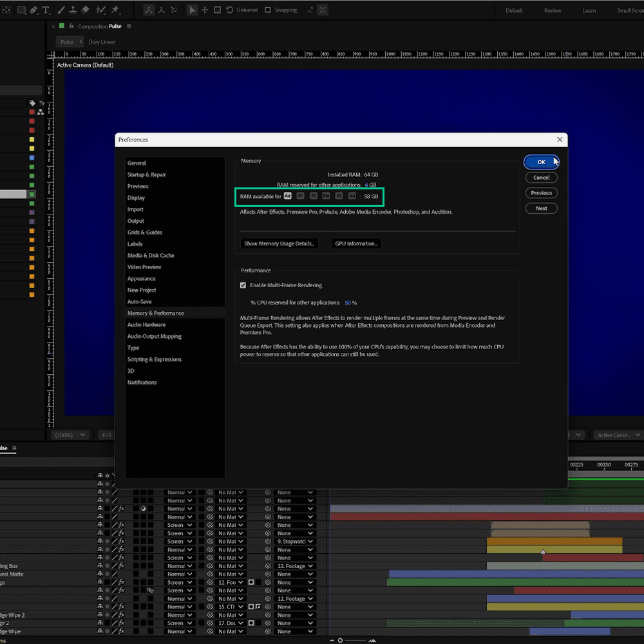This screenshot has height=644, width=644.
Task: Click Show Memory Usage Details button
Action: tap(279, 243)
